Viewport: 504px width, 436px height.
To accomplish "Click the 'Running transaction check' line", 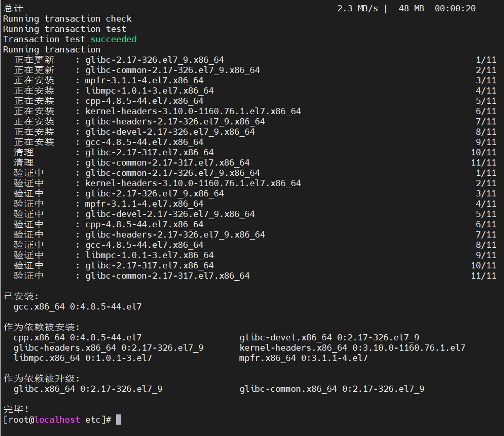I will pyautogui.click(x=67, y=19).
